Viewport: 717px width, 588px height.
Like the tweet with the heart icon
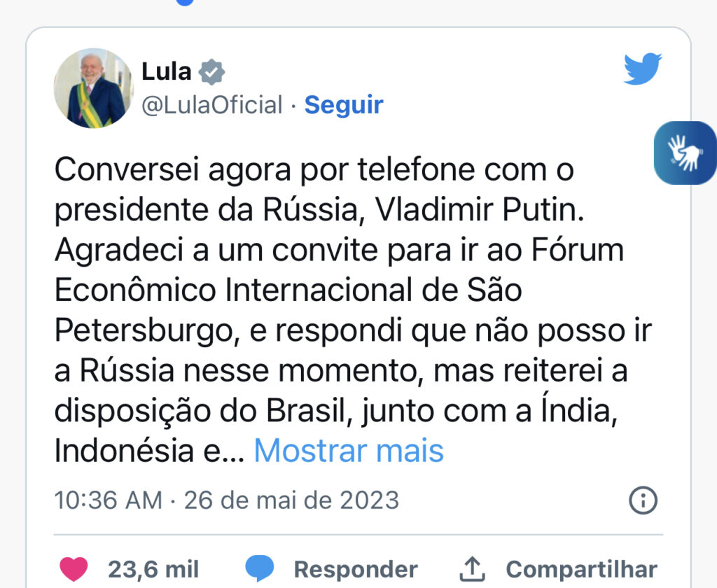[73, 569]
